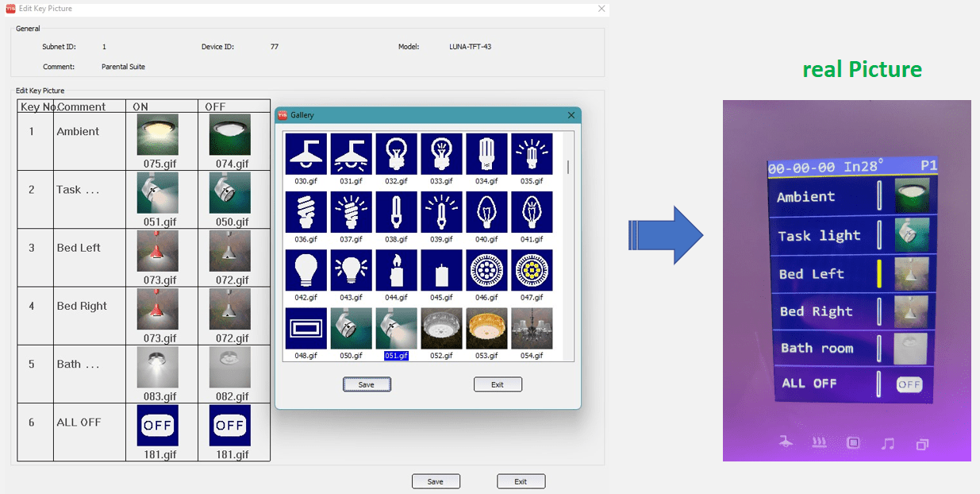Select the 036.gif spiral bulb icon
980x494 pixels.
pyautogui.click(x=306, y=211)
